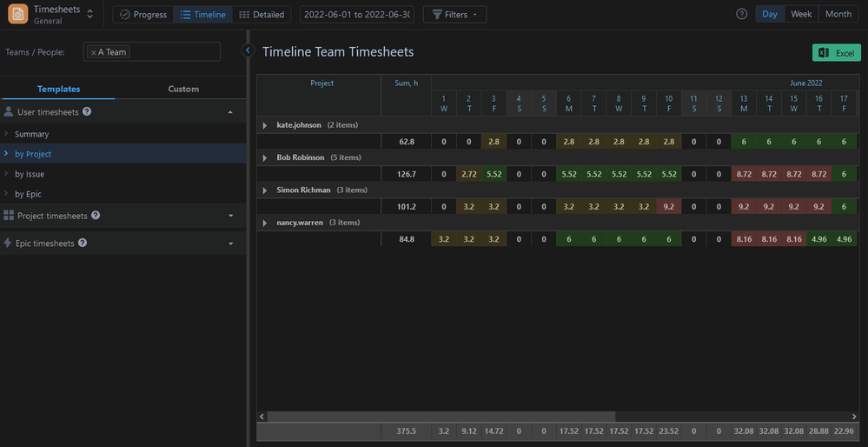Switch to the Custom tab

(183, 89)
